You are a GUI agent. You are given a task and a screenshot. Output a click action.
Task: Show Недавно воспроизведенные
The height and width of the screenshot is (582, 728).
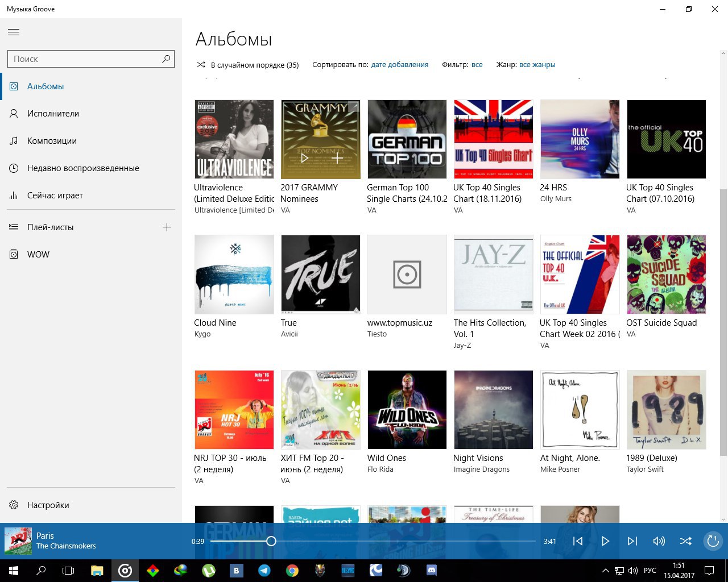point(91,168)
